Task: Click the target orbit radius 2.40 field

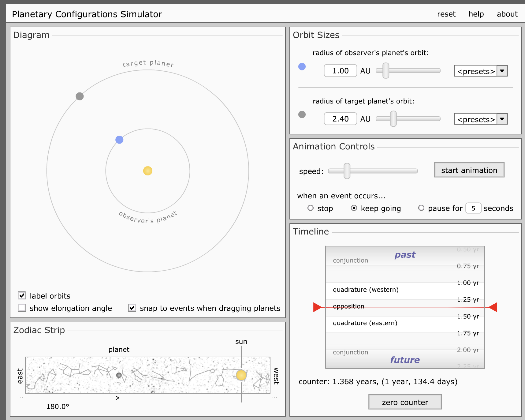Action: [340, 119]
